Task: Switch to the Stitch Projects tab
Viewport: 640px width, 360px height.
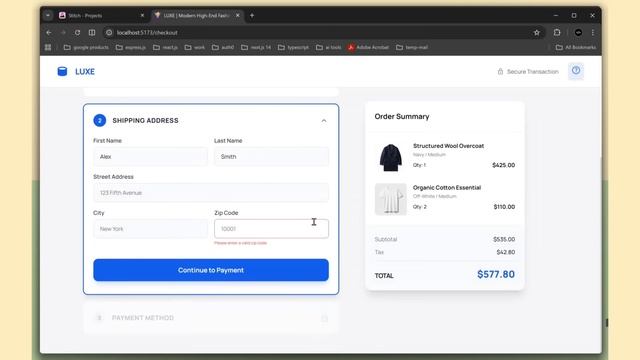Action: [x=101, y=16]
